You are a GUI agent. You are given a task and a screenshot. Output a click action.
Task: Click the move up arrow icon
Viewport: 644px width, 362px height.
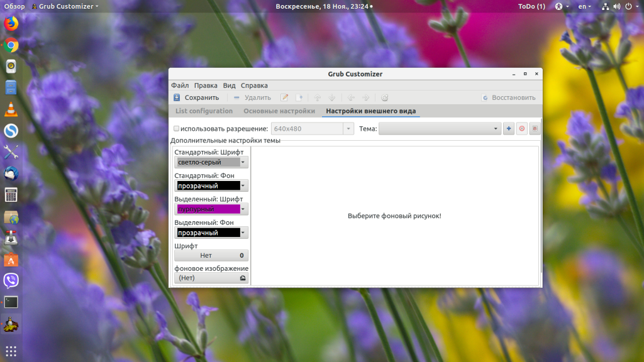coord(318,97)
